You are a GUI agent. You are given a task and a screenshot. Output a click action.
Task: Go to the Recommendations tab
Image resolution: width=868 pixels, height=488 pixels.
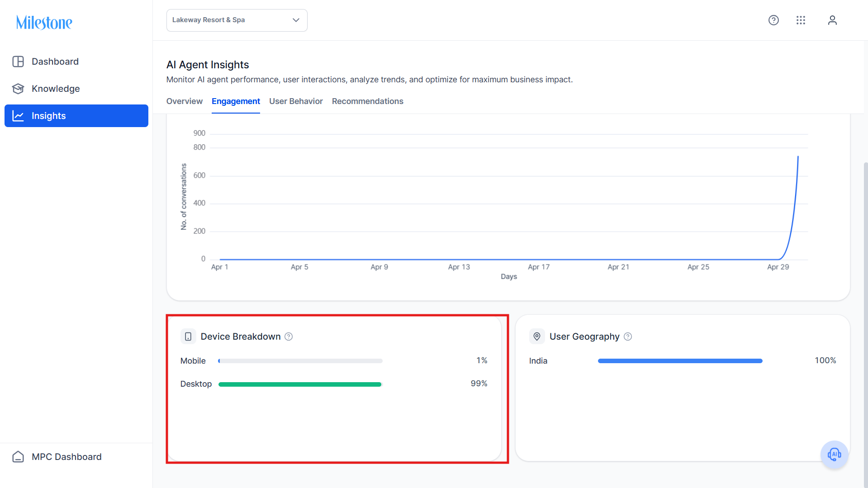(x=368, y=101)
